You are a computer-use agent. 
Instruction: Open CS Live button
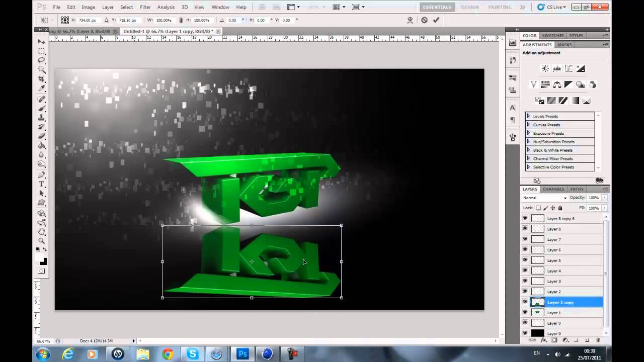click(x=551, y=7)
